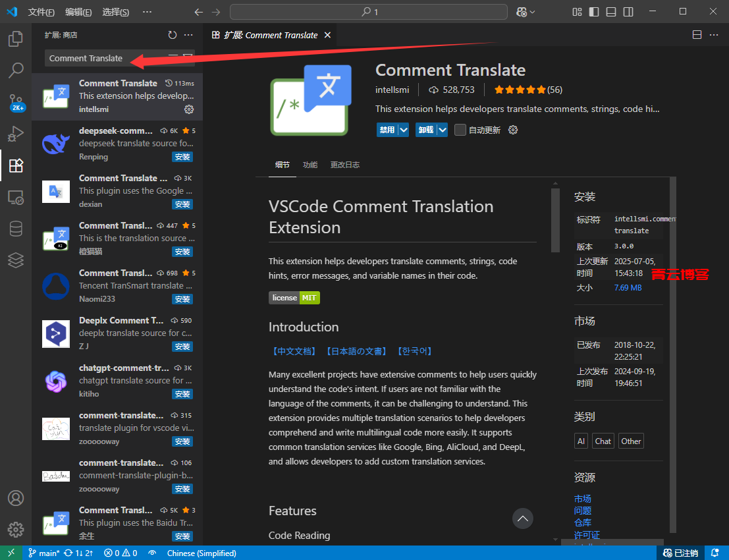Open the stacked layers icon view
This screenshot has width=729, height=560.
[x=16, y=260]
